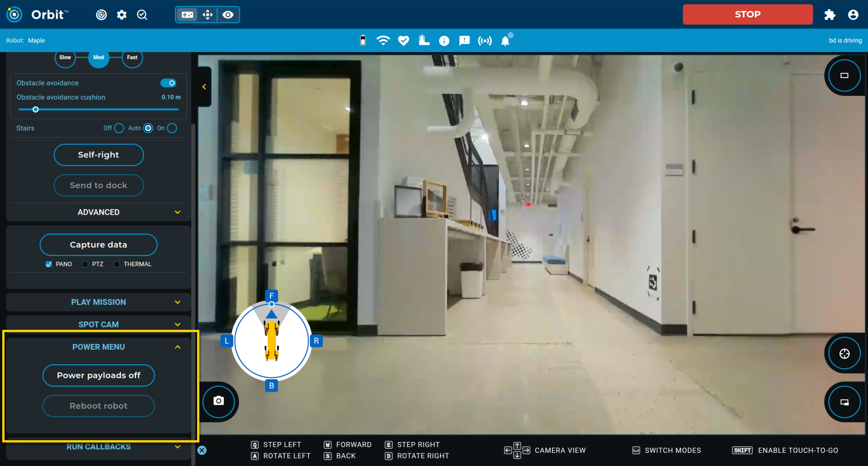Open the target/missions icon in the top bar
Viewport: 868px width, 466px height.
[x=101, y=15]
